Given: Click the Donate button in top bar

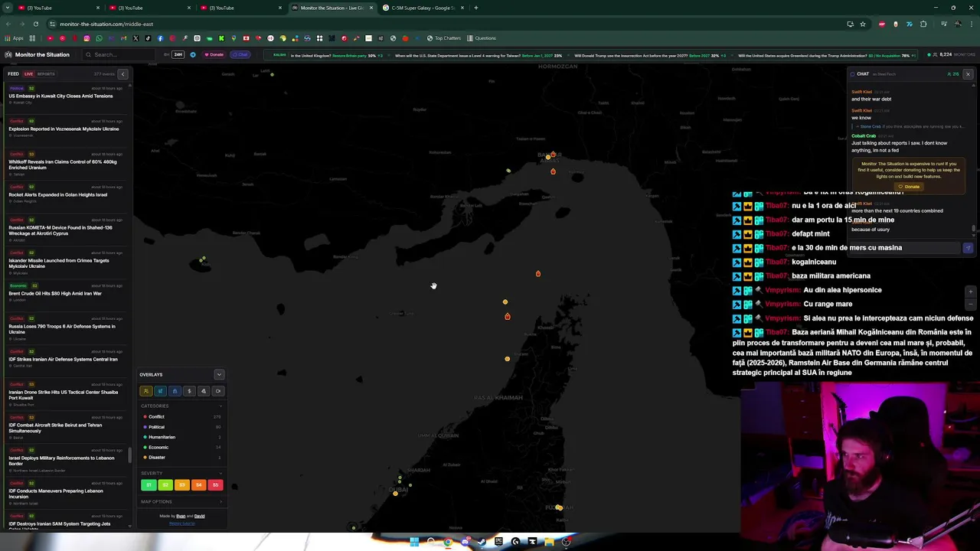Looking at the screenshot, I should click(214, 54).
